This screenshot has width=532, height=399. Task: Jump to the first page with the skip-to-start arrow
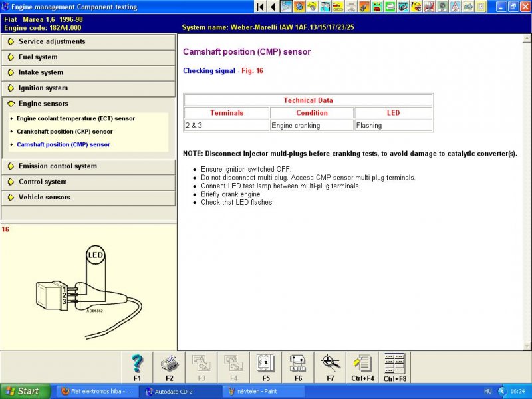click(x=260, y=7)
